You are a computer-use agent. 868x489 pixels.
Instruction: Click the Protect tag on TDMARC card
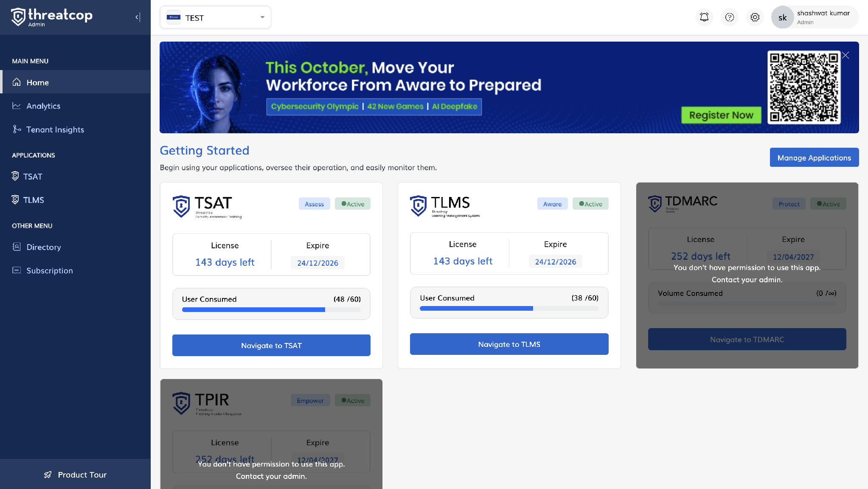pos(789,204)
